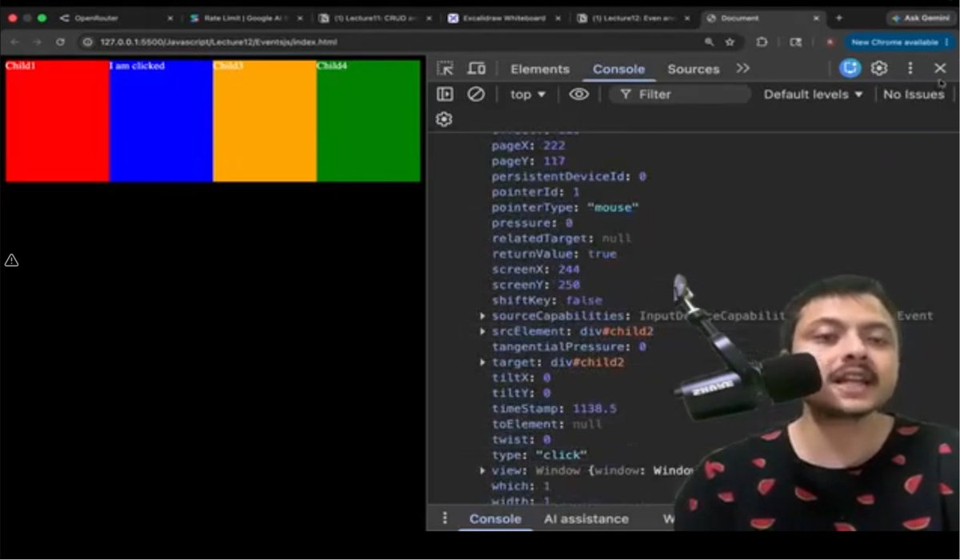The image size is (960, 560).
Task: Open the Default levels dropdown
Action: (x=813, y=94)
